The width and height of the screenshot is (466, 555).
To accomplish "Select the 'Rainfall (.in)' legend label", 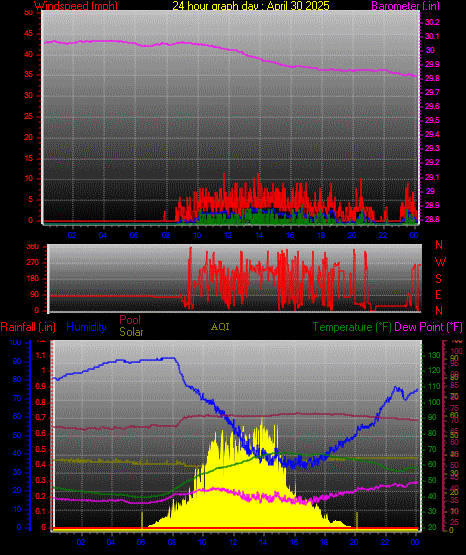I will pyautogui.click(x=28, y=327).
